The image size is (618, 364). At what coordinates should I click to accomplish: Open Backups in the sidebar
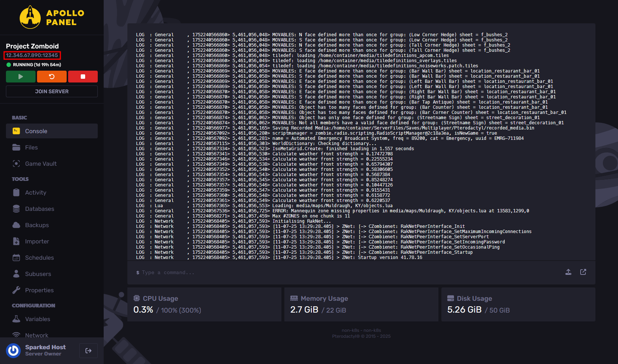tap(52, 225)
